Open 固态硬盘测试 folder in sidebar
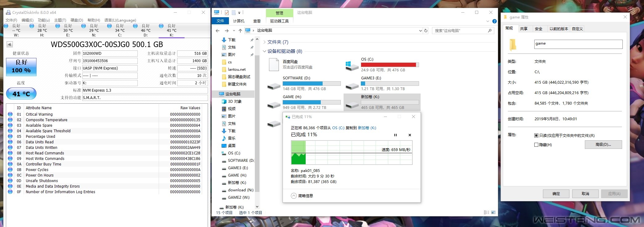 239,77
